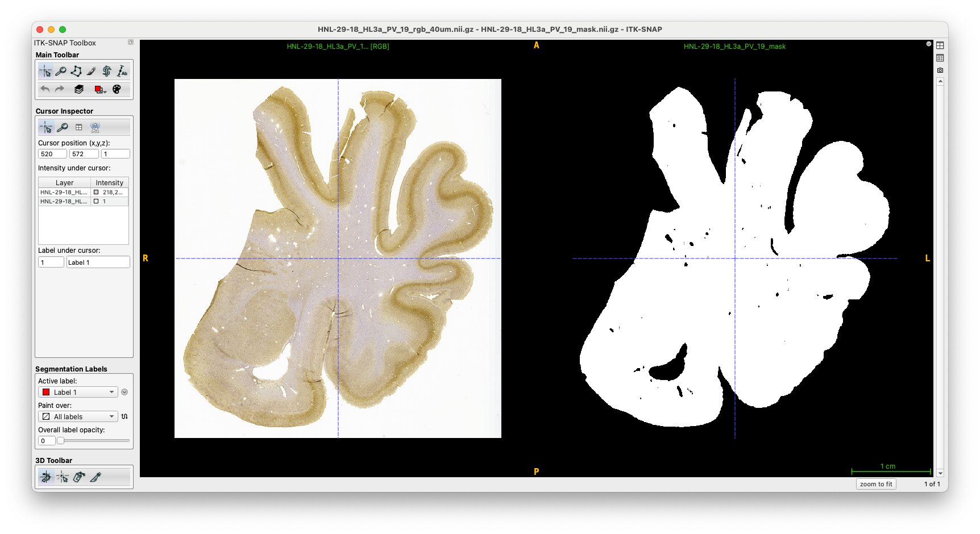Screen dimensions: 980x534
Task: Click the swap labels arrows icon
Action: [124, 416]
